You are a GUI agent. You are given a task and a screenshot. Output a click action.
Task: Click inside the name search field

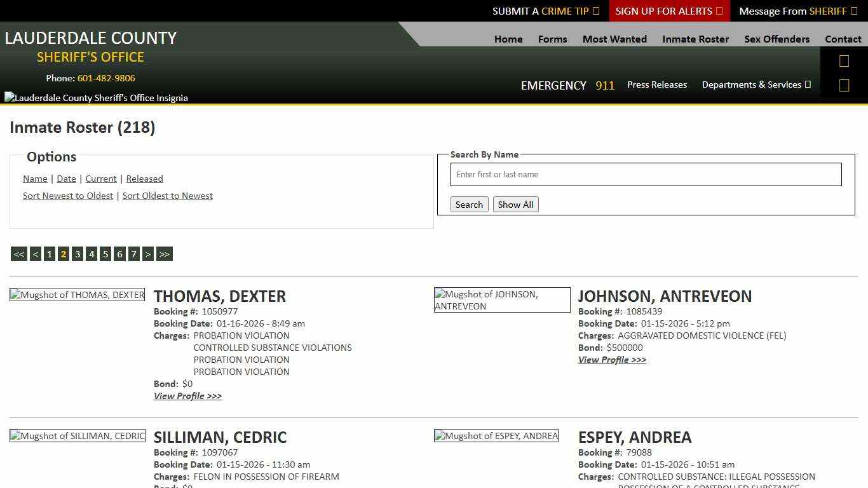coord(646,174)
